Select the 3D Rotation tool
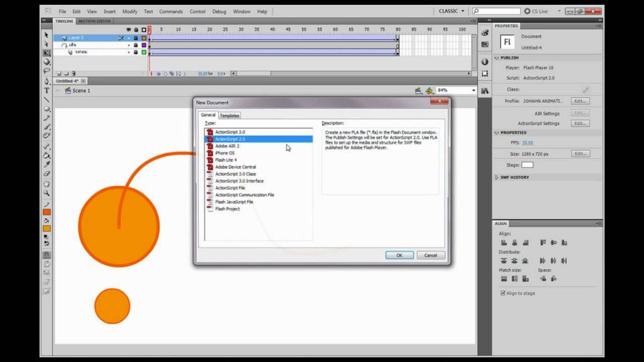644x362 pixels. (x=47, y=62)
